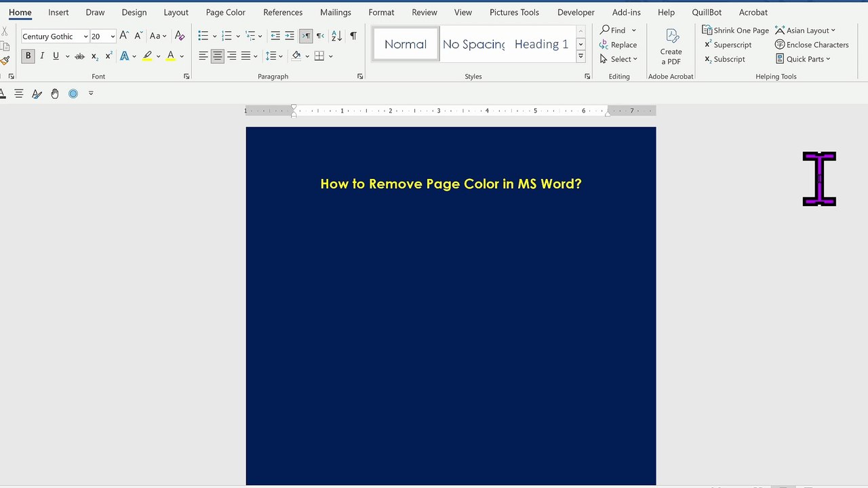Screen dimensions: 868x488
Task: Toggle left-to-right text direction
Action: click(306, 36)
